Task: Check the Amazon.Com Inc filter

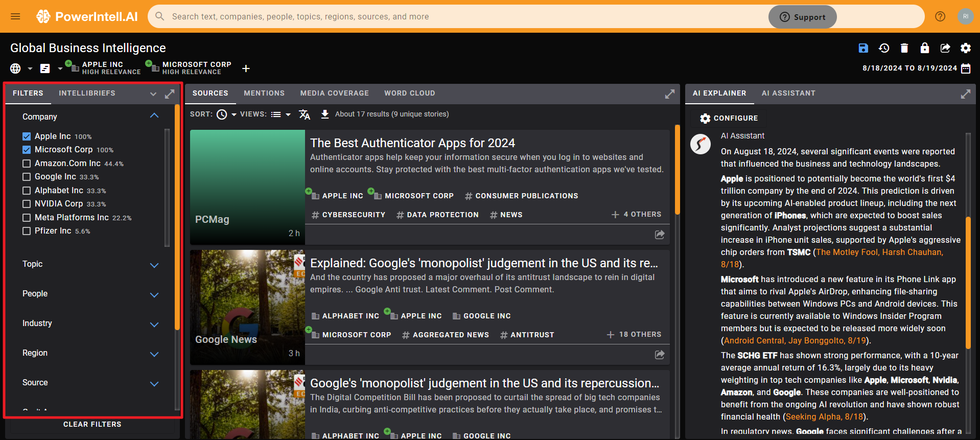Action: tap(27, 164)
